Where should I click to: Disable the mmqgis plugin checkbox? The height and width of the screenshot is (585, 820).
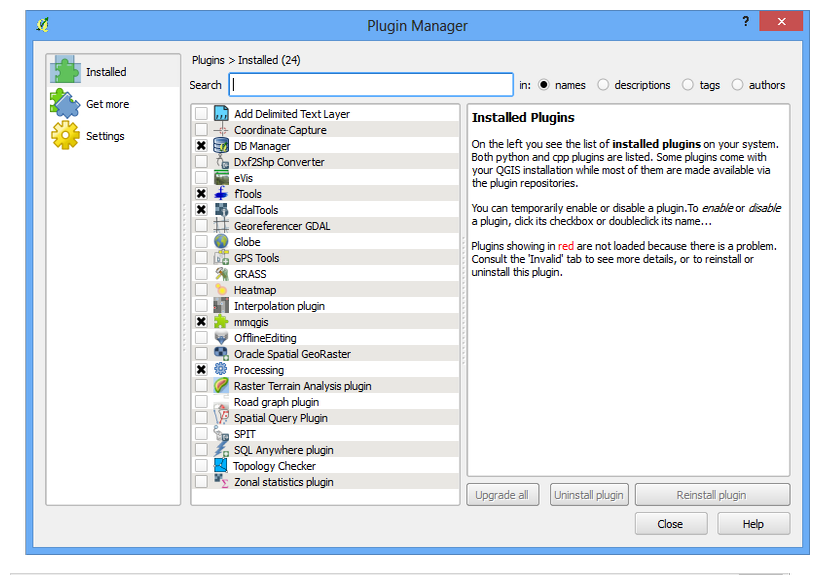[x=201, y=322]
